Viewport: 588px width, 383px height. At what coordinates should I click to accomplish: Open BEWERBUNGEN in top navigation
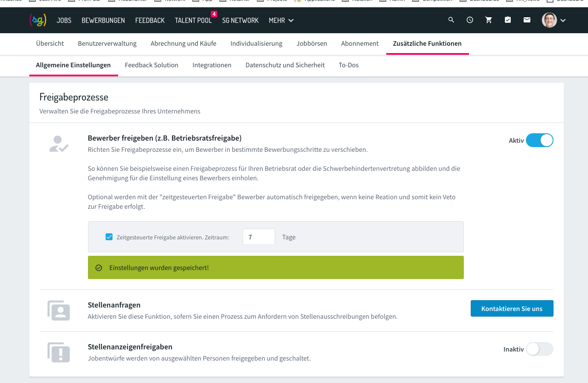103,20
